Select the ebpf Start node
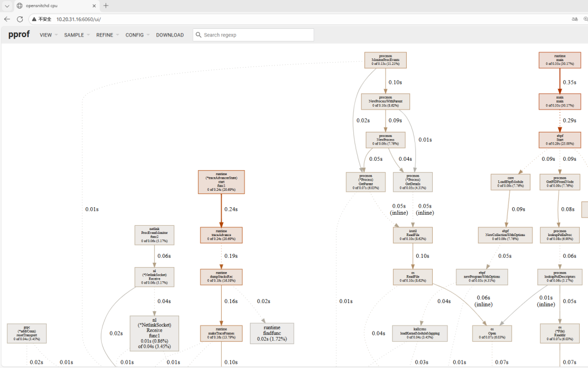The width and height of the screenshot is (588, 368). (559, 140)
